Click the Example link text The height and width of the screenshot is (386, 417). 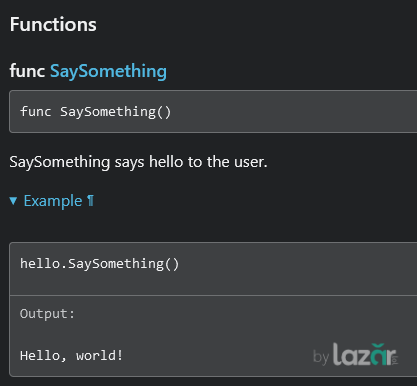tap(53, 201)
